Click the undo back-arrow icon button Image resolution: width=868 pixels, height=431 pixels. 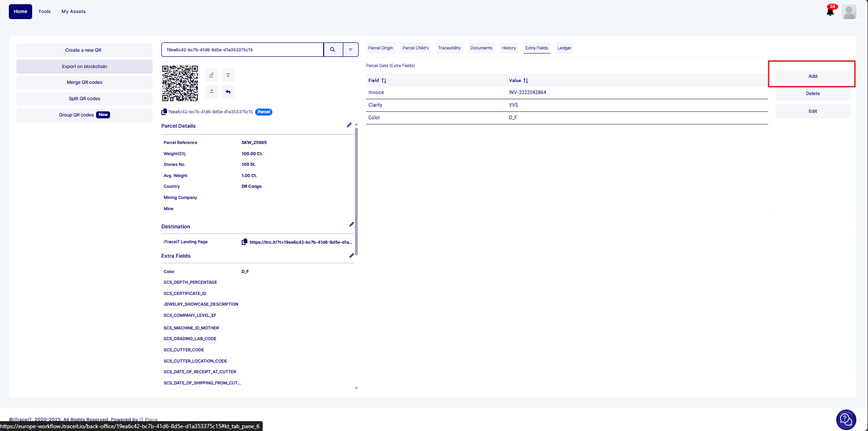(x=228, y=92)
